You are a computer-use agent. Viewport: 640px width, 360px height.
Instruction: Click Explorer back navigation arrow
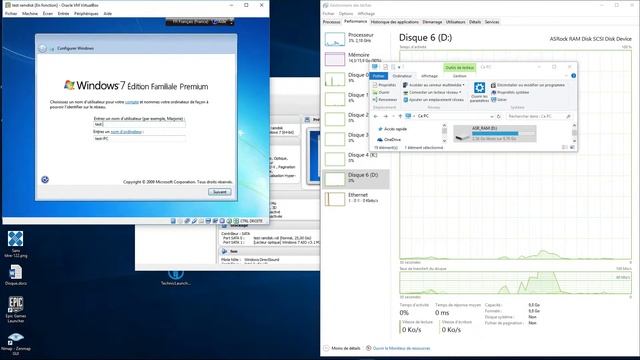click(x=376, y=116)
